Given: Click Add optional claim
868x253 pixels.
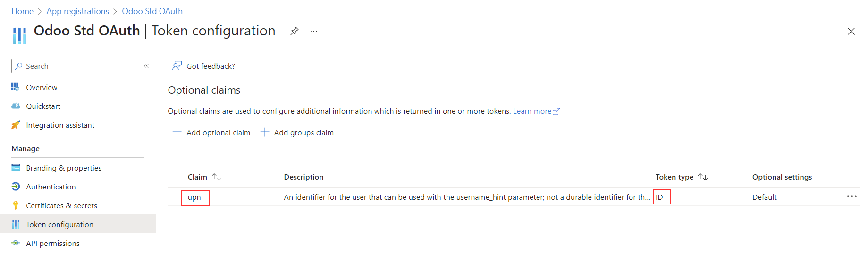Looking at the screenshot, I should [212, 132].
